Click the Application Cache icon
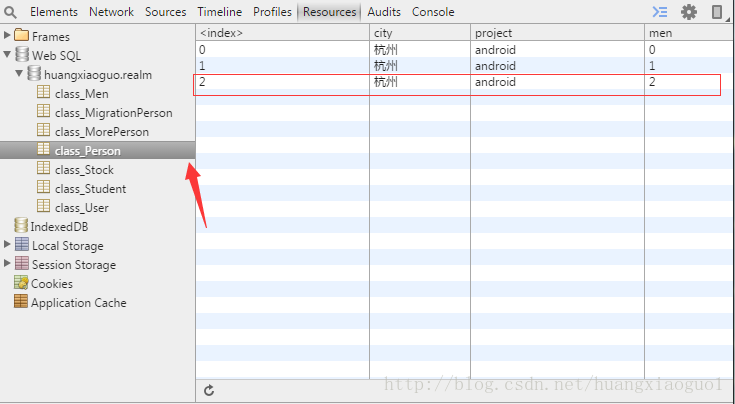The height and width of the screenshot is (404, 735). pyautogui.click(x=21, y=301)
